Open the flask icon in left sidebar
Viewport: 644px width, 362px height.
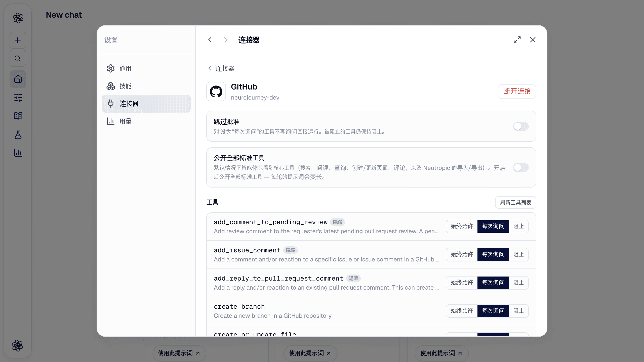click(18, 135)
